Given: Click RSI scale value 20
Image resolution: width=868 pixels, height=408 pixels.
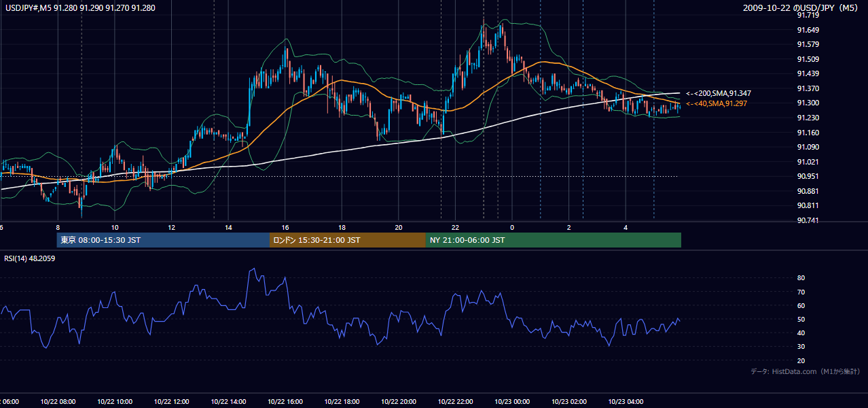Looking at the screenshot, I should pyautogui.click(x=801, y=360).
